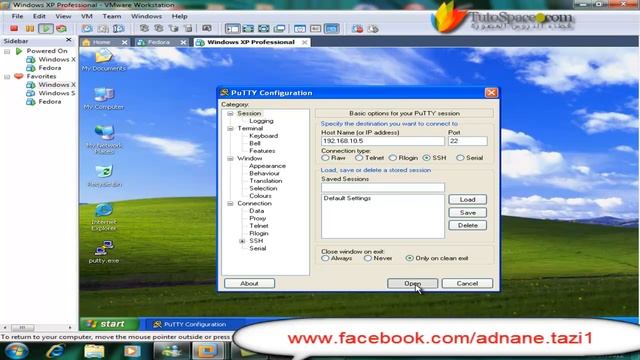Click the Port input field

point(467,141)
